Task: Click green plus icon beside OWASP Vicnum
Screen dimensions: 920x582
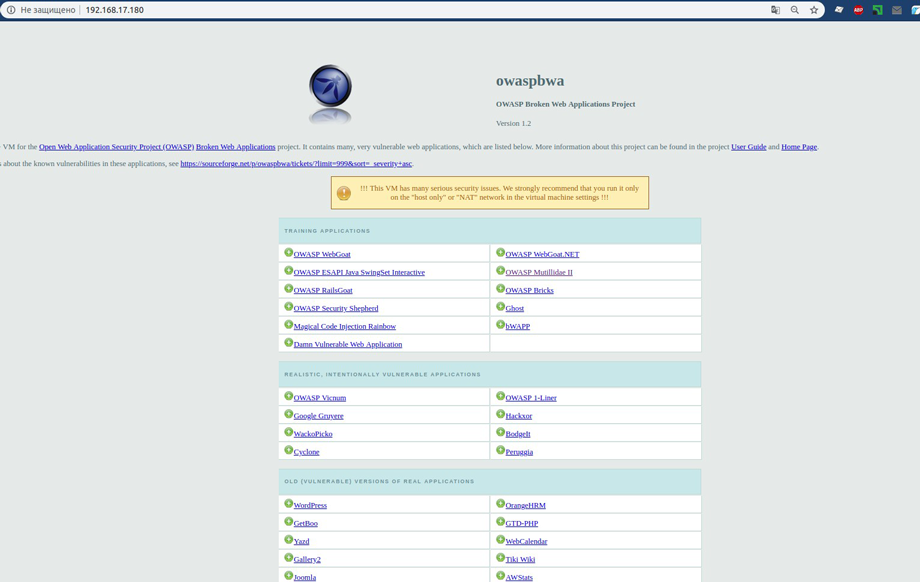Action: (288, 396)
